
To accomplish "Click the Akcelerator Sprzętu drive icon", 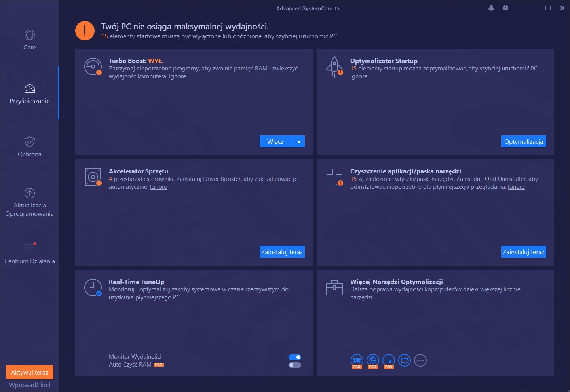I will click(93, 177).
